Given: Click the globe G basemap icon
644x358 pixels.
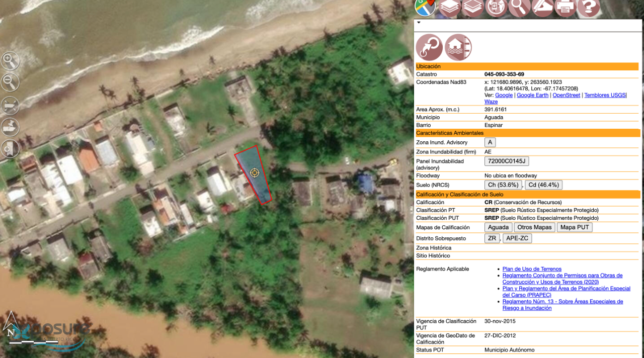Looking at the screenshot, I should 496,7.
